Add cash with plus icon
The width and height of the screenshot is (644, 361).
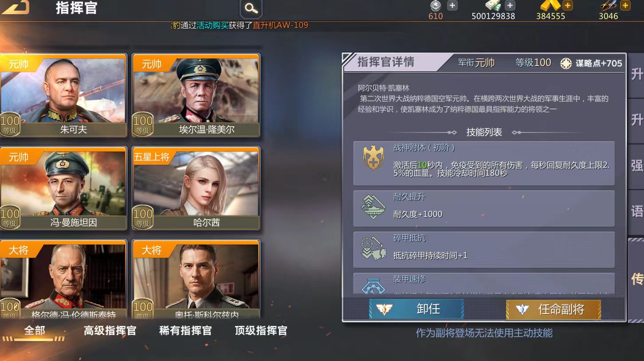point(510,5)
